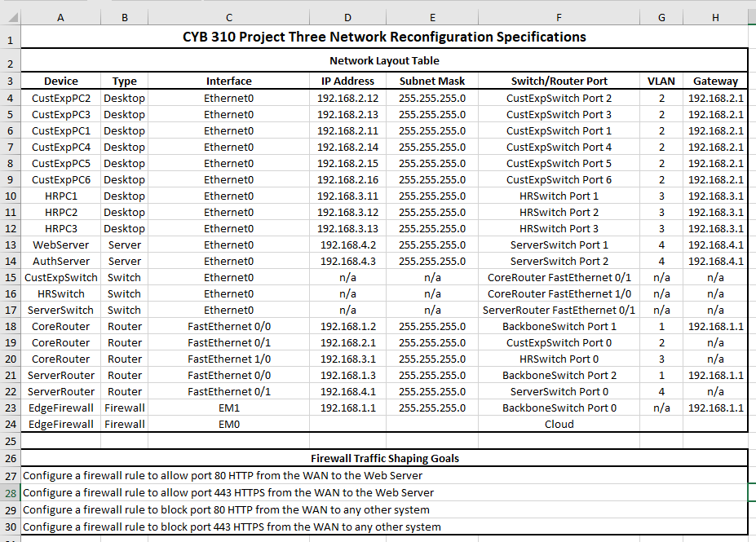Select ServerSwitch Port 1 cell
The image size is (756, 542).
pos(559,245)
